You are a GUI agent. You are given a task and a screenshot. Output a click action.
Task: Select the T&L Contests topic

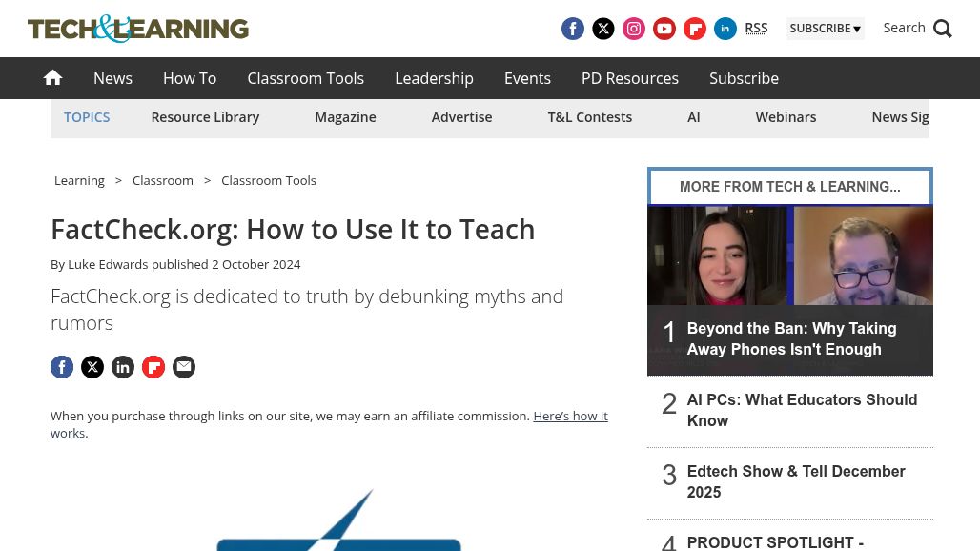[589, 117]
